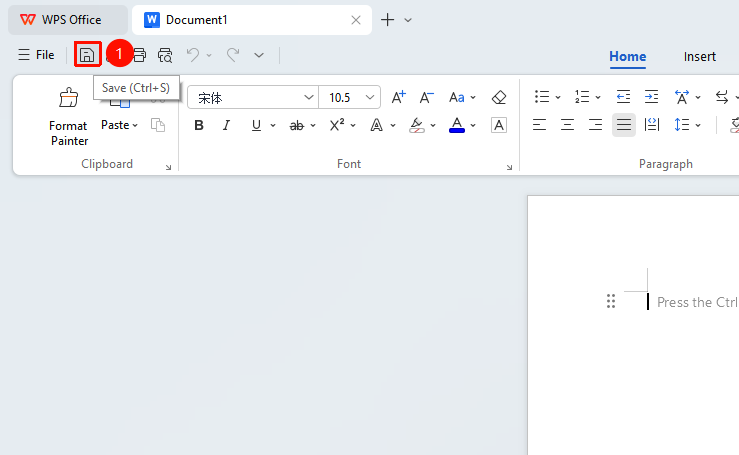Screen dimensions: 739x455
Task: Toggle italic formatting
Action: tap(227, 125)
